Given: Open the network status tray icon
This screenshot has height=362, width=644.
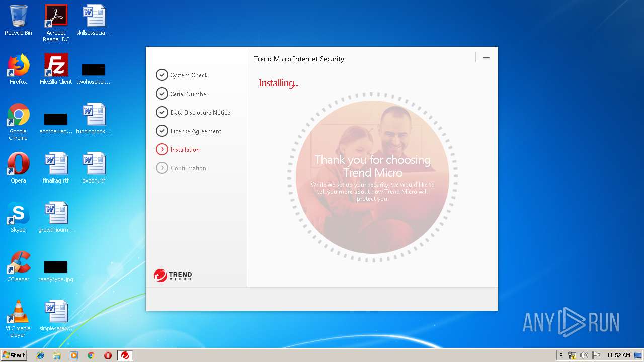Looking at the screenshot, I should click(572, 355).
